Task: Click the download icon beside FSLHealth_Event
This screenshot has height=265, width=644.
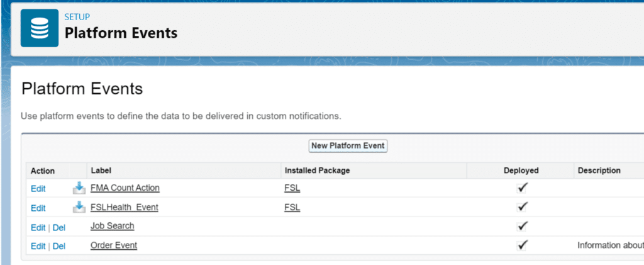Action: (79, 207)
